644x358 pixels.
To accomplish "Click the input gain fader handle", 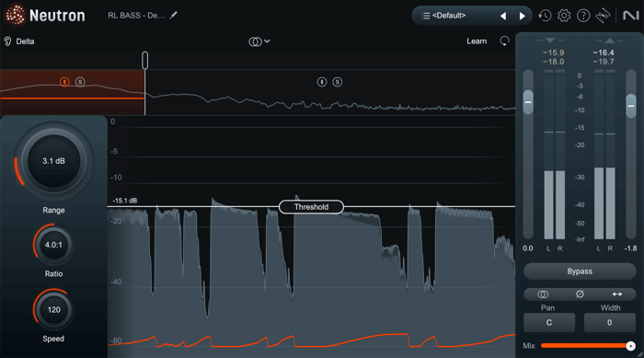I will 528,102.
